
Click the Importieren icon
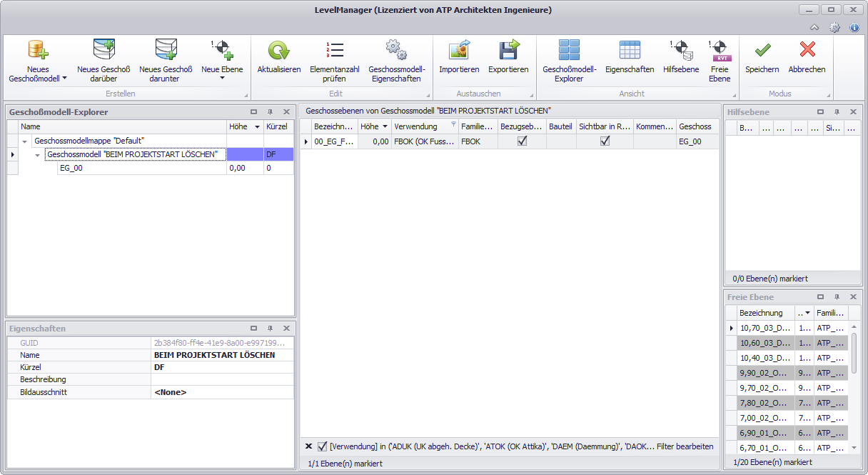tap(458, 50)
